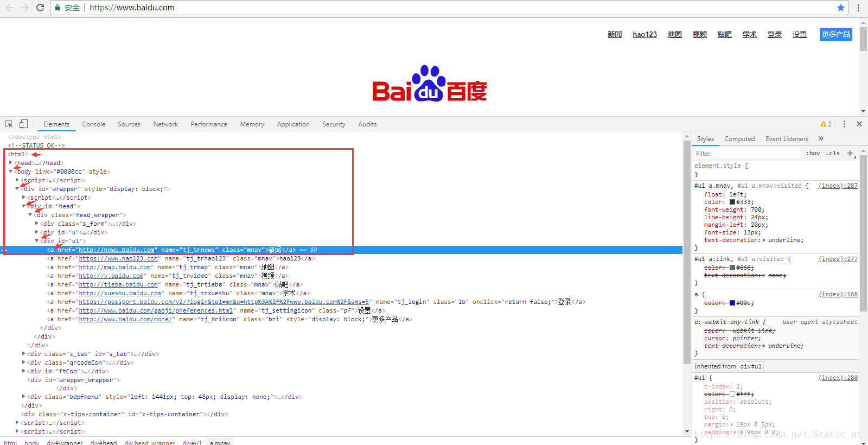Select the Elements tab
The height and width of the screenshot is (445, 868).
tap(56, 124)
